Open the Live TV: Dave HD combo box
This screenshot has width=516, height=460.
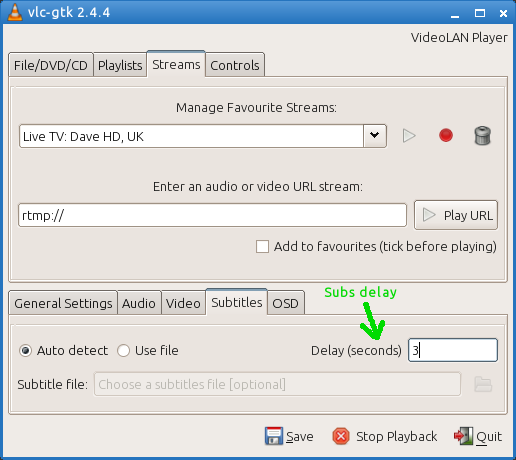pyautogui.click(x=203, y=136)
